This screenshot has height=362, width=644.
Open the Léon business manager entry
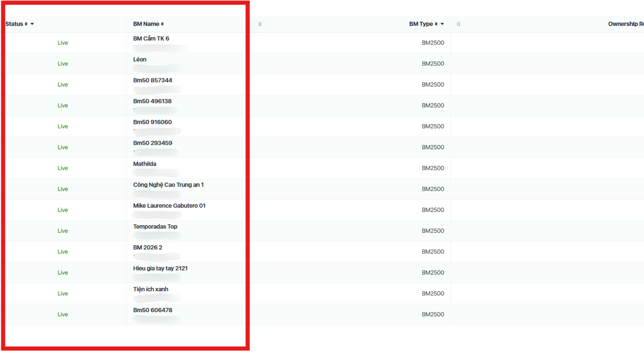(x=140, y=59)
